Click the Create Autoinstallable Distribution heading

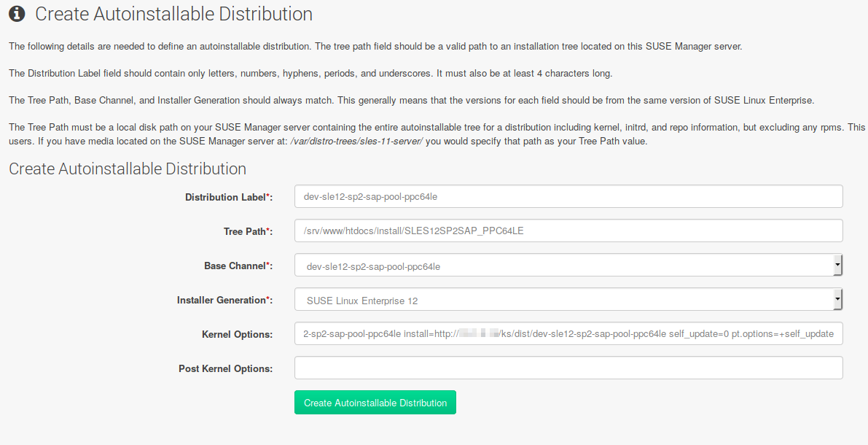click(126, 169)
